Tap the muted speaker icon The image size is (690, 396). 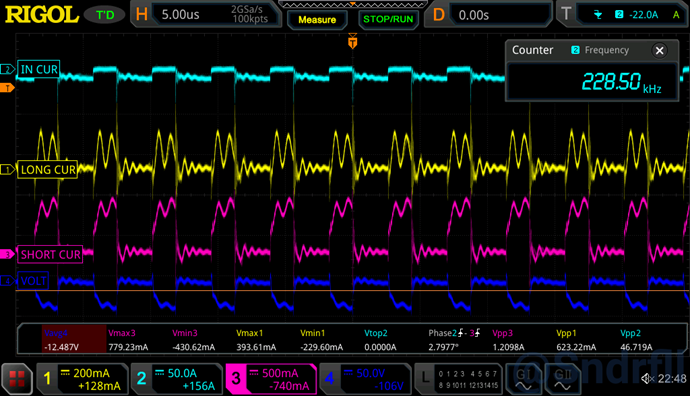point(647,378)
